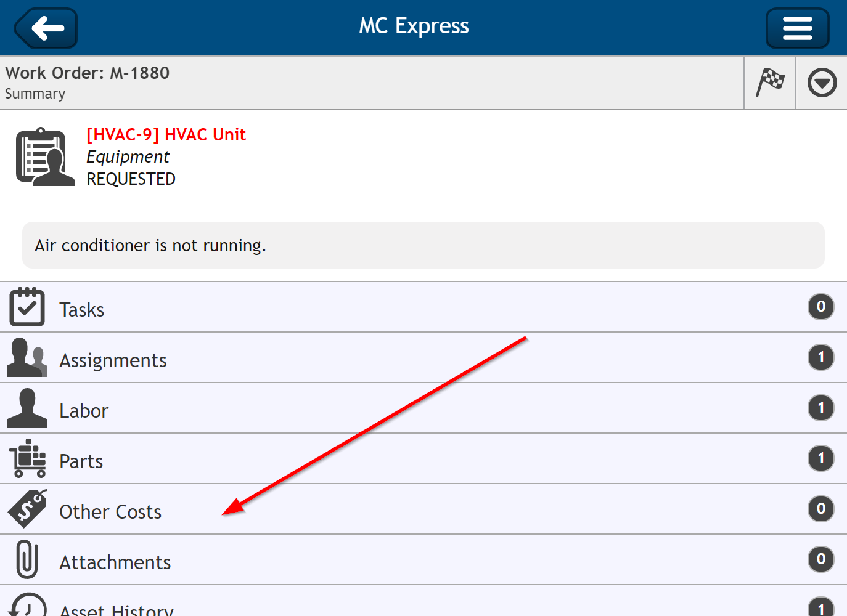The image size is (847, 616).
Task: Open the hamburger menu
Action: [797, 27]
